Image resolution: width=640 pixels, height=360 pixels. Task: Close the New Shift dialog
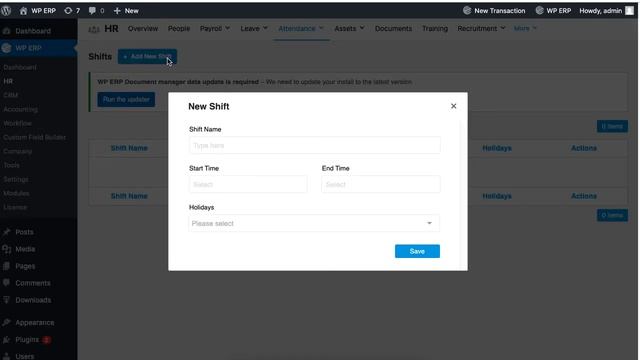[453, 106]
